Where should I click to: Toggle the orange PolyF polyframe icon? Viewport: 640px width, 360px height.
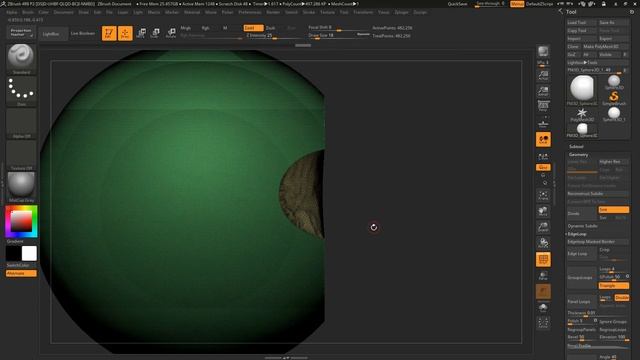coord(543,260)
